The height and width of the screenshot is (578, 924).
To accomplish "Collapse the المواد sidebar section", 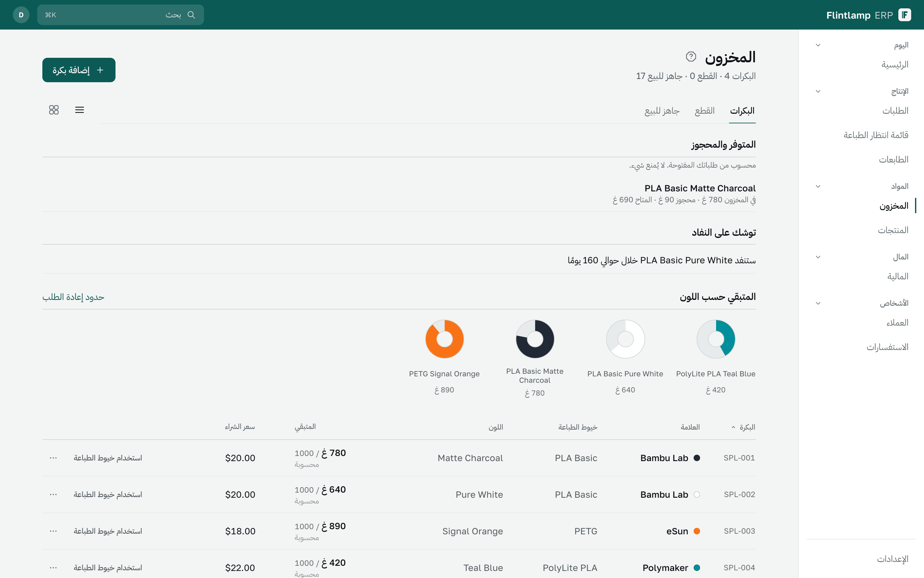I will coord(818,187).
